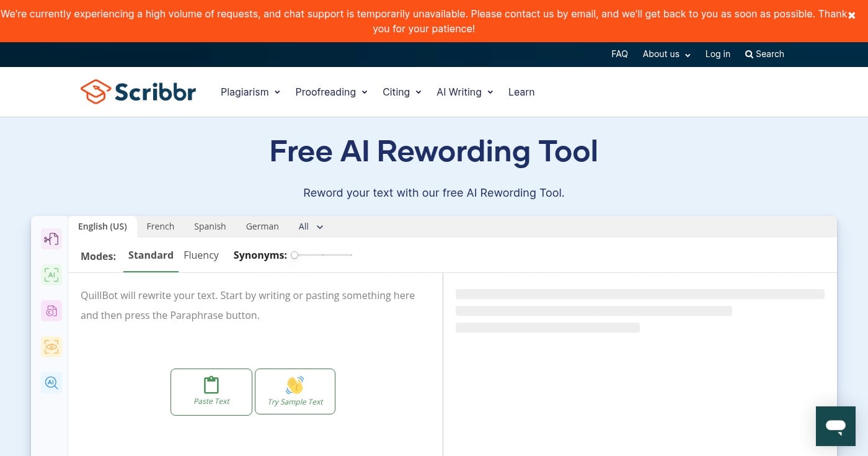The height and width of the screenshot is (456, 868).
Task: Open the Learn page
Action: [x=521, y=92]
